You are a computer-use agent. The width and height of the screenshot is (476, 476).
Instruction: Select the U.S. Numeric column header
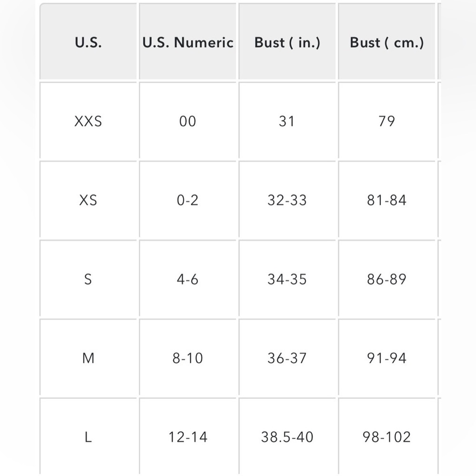(x=188, y=41)
